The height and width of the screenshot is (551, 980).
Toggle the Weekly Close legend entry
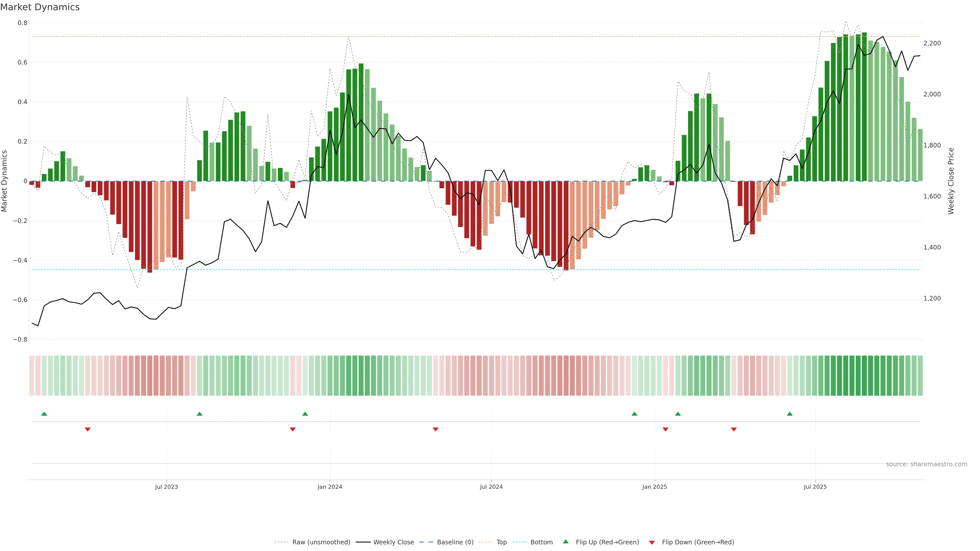point(393,542)
